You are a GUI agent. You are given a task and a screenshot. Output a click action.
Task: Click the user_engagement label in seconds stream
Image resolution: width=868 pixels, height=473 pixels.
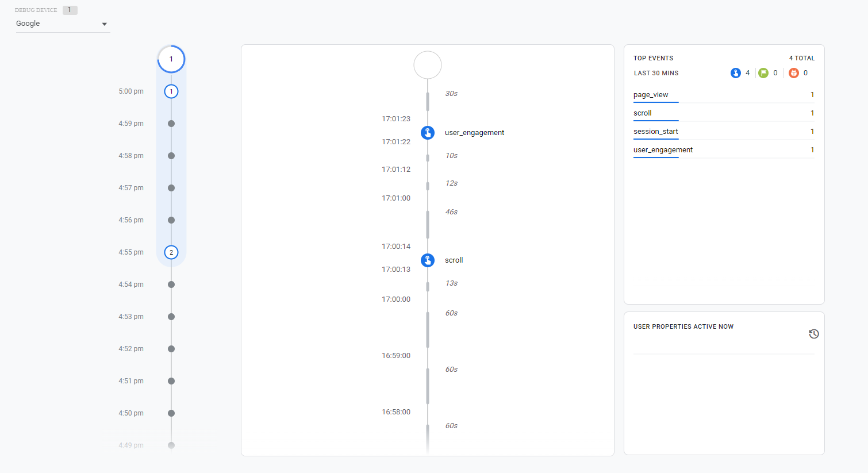(x=474, y=133)
